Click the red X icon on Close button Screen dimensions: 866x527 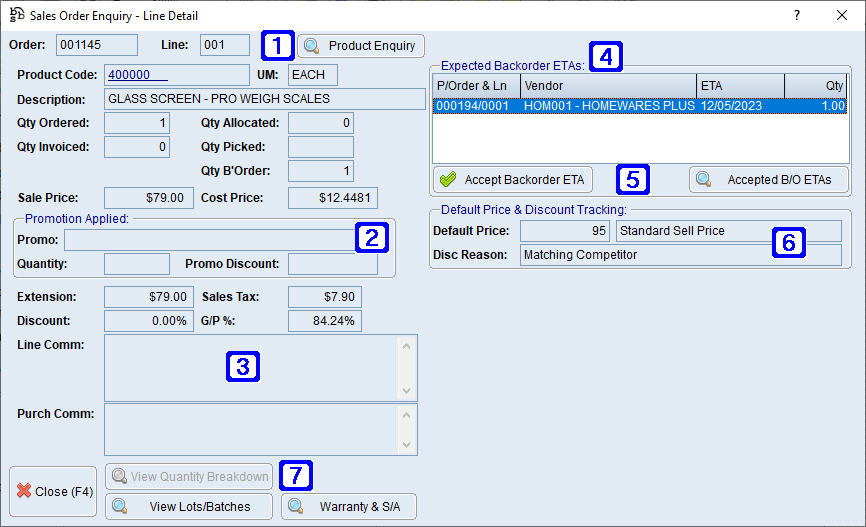(x=24, y=491)
